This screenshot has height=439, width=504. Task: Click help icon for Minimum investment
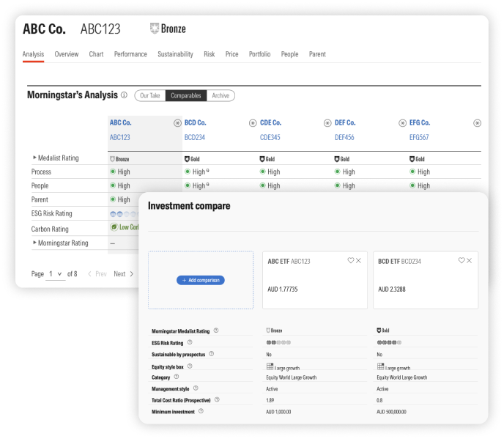[201, 411]
